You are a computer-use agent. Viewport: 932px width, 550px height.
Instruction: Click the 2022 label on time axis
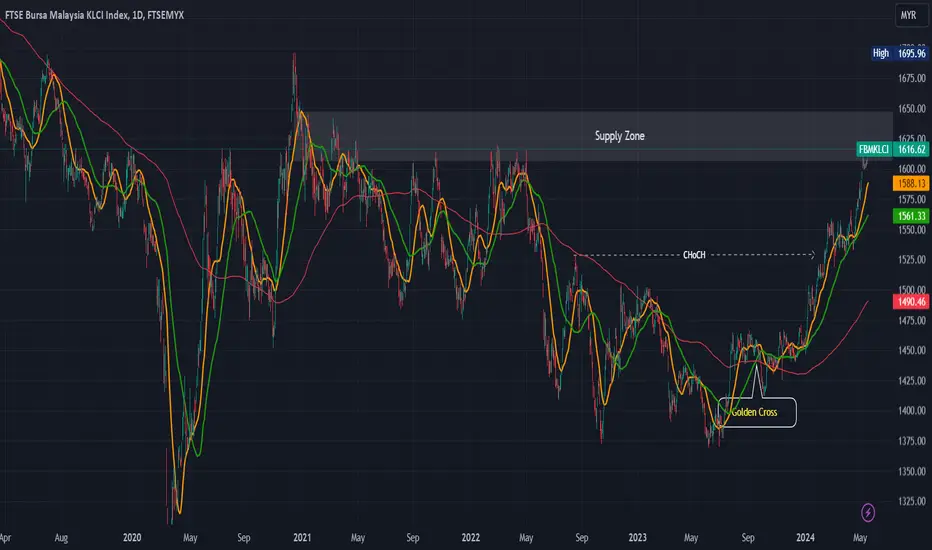click(471, 538)
